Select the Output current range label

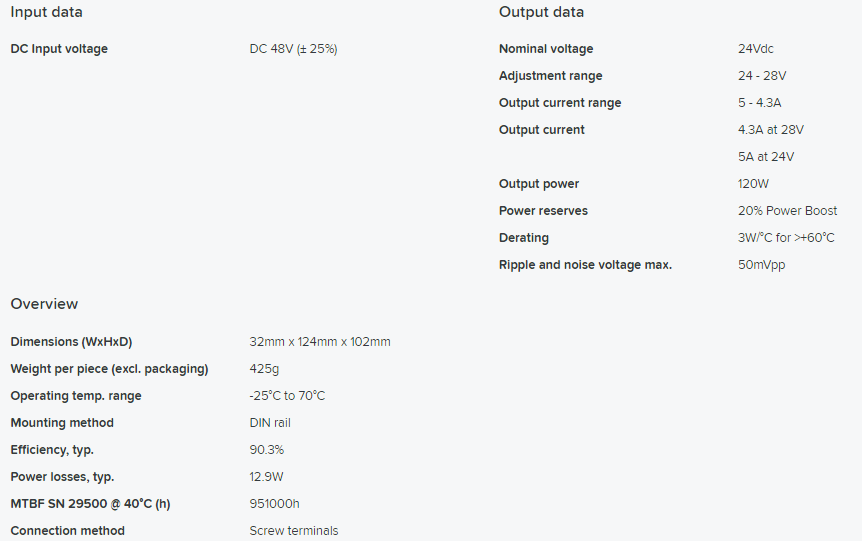[560, 103]
